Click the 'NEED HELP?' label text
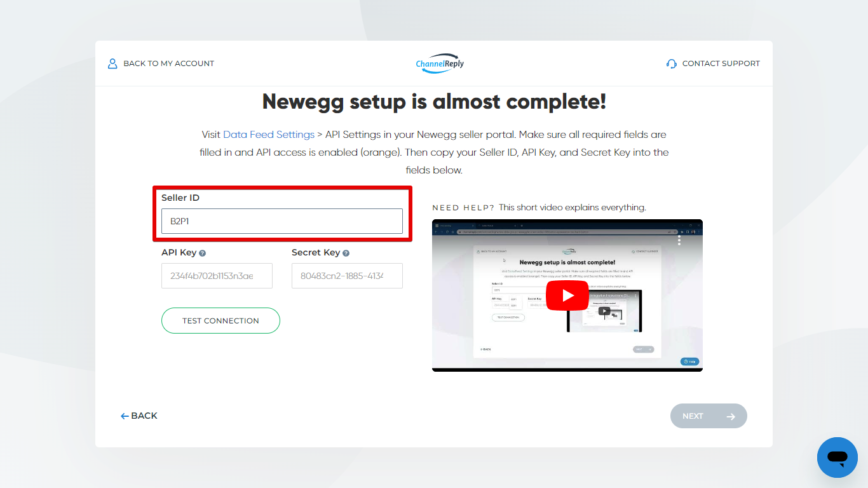The width and height of the screenshot is (868, 488). point(463,207)
